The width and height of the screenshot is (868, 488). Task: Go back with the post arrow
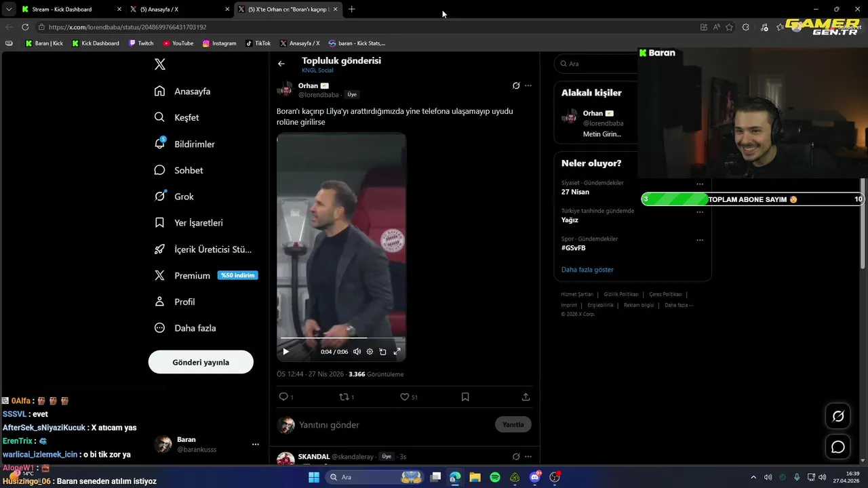pyautogui.click(x=281, y=64)
